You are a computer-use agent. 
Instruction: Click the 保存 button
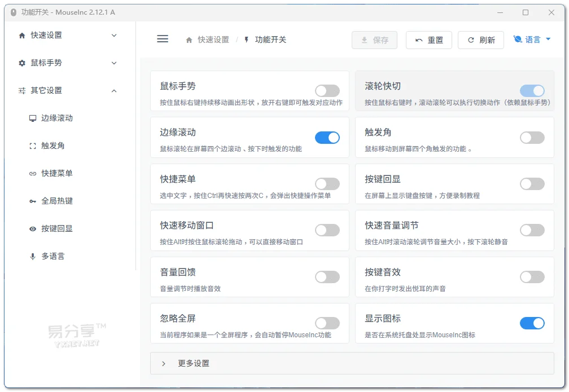click(374, 40)
